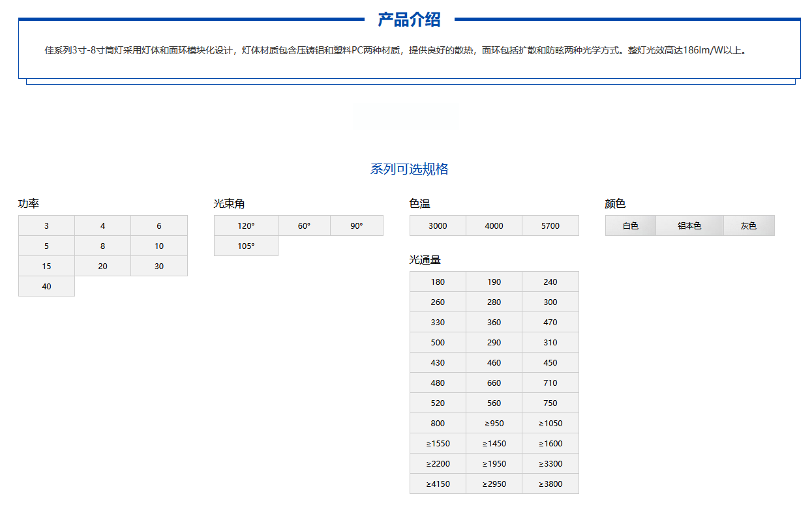Click the ≥1600 luminous flux cell
Viewport: 812px width, 507px height.
[550, 443]
